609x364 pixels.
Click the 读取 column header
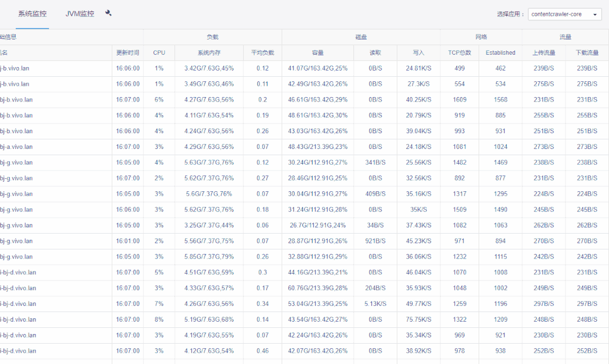(375, 52)
